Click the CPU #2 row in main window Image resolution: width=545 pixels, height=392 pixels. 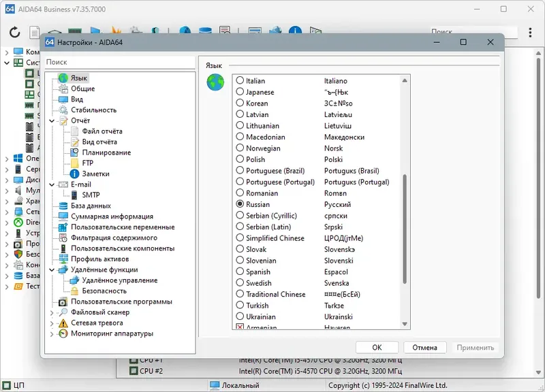pos(266,371)
